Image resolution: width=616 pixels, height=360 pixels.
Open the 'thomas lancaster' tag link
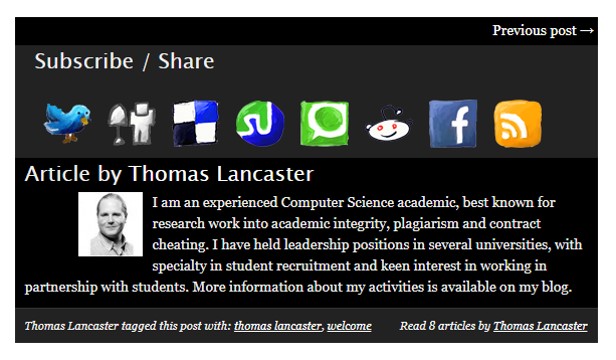point(278,326)
